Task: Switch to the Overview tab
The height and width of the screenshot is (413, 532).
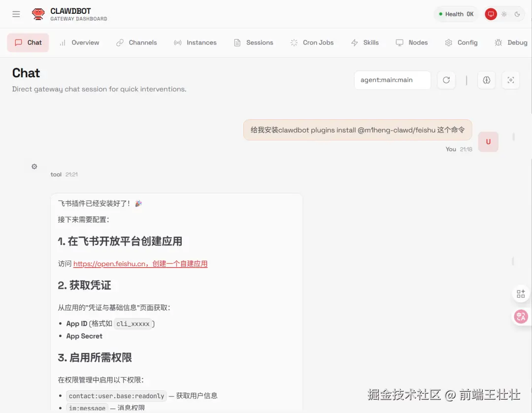Action: pyautogui.click(x=79, y=42)
